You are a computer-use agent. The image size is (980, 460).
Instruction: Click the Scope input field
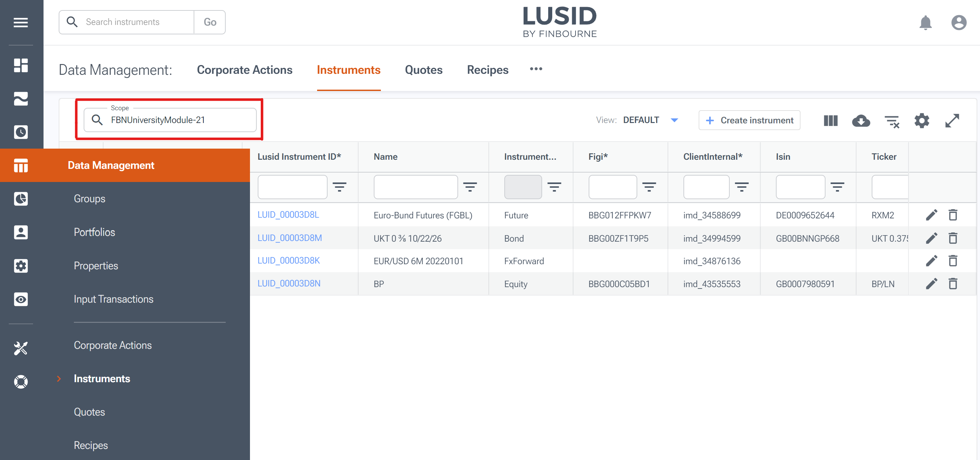tap(170, 120)
